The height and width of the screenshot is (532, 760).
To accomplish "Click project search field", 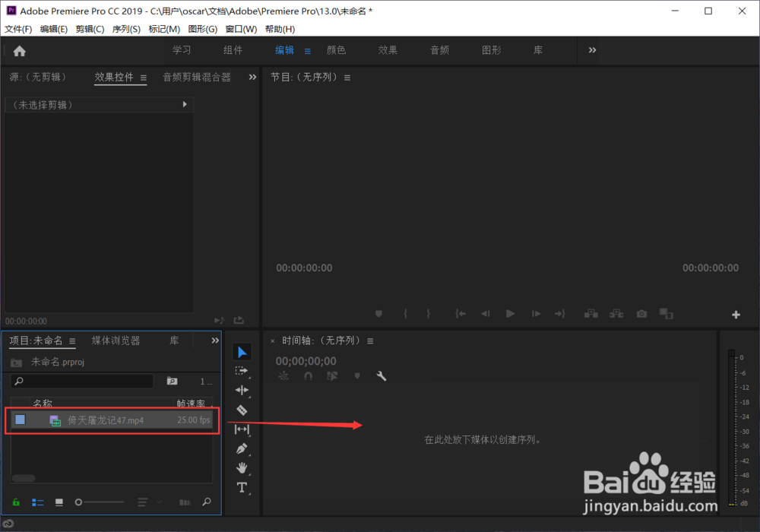I will pos(82,382).
